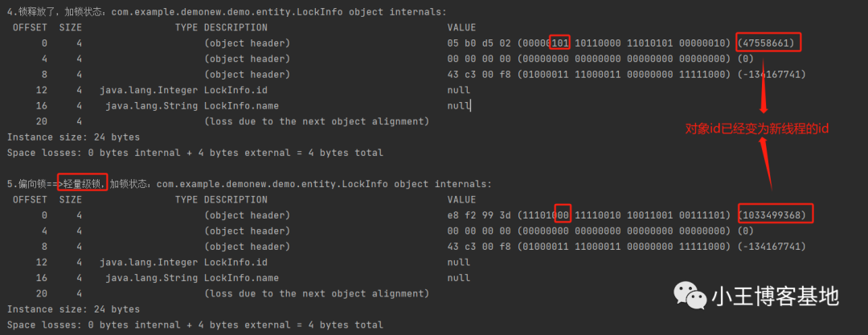Click the red arrow pointing down from 47558661
Viewport: 868px width, 335px height.
click(x=764, y=84)
